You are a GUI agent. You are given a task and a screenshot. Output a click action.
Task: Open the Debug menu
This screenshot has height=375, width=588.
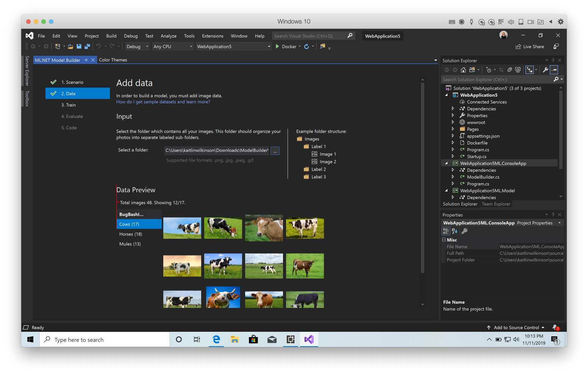click(x=131, y=36)
